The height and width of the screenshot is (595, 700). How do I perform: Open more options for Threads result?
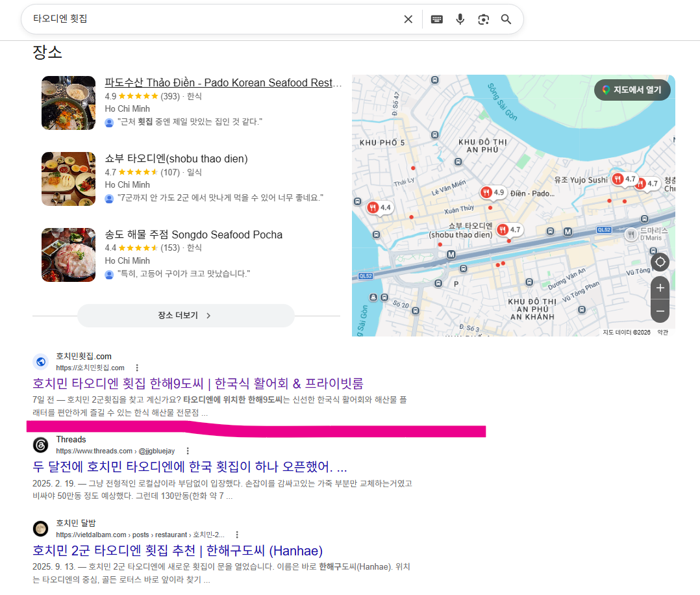(188, 451)
